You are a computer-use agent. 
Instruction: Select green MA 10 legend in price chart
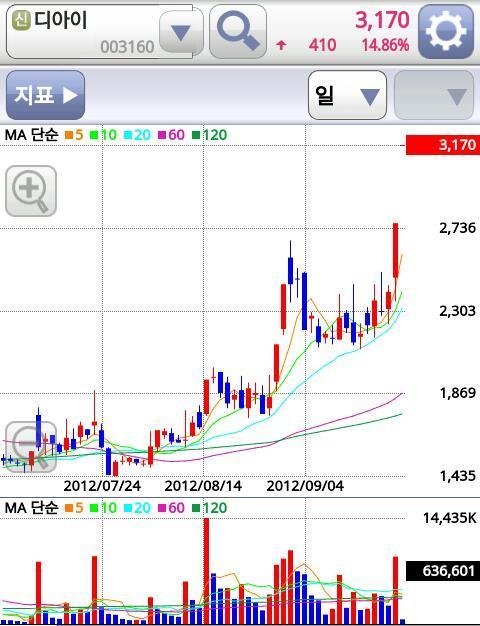tap(103, 135)
